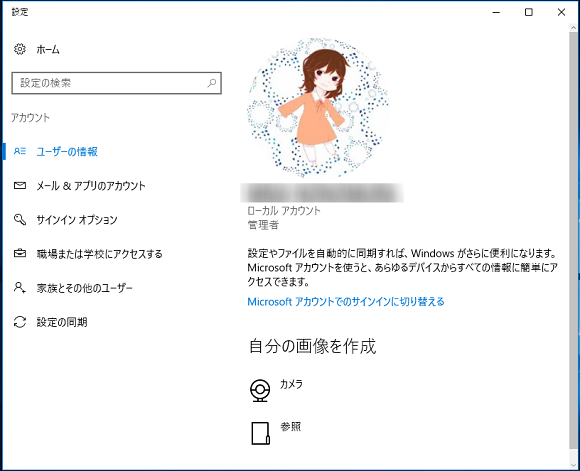
Task: Click the sync arrows icon
Action: [x=20, y=322]
